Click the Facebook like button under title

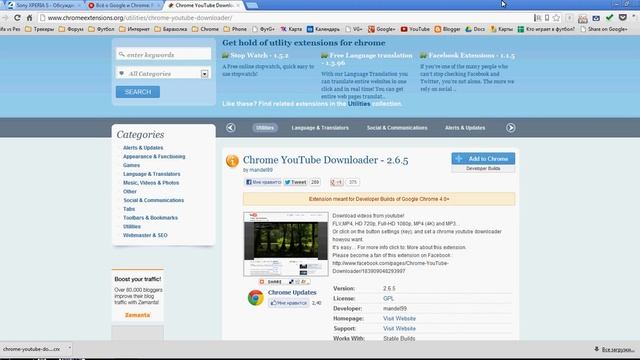tap(263, 182)
